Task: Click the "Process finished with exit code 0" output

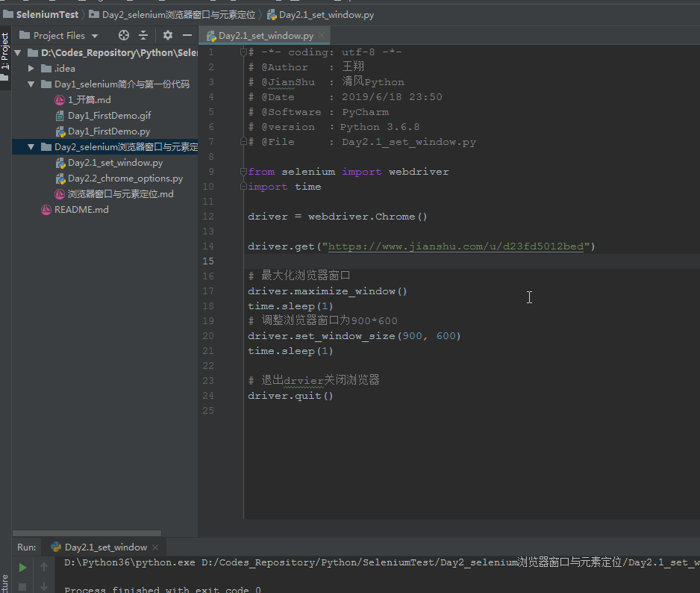Action: (x=163, y=589)
